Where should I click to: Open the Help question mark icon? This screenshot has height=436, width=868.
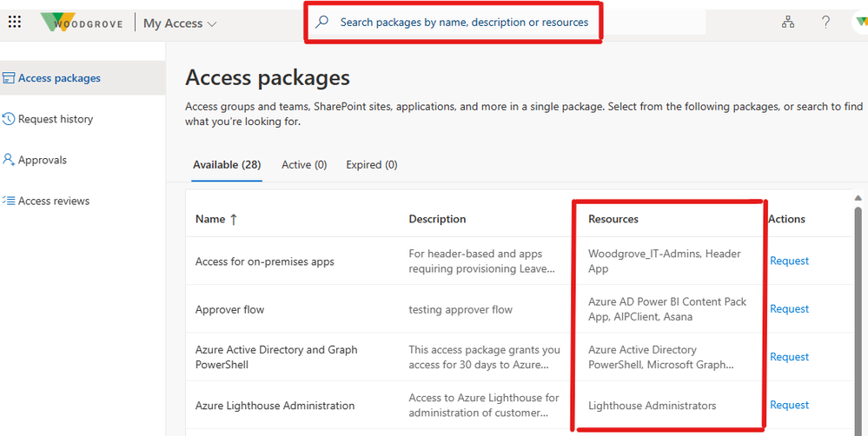[x=825, y=23]
